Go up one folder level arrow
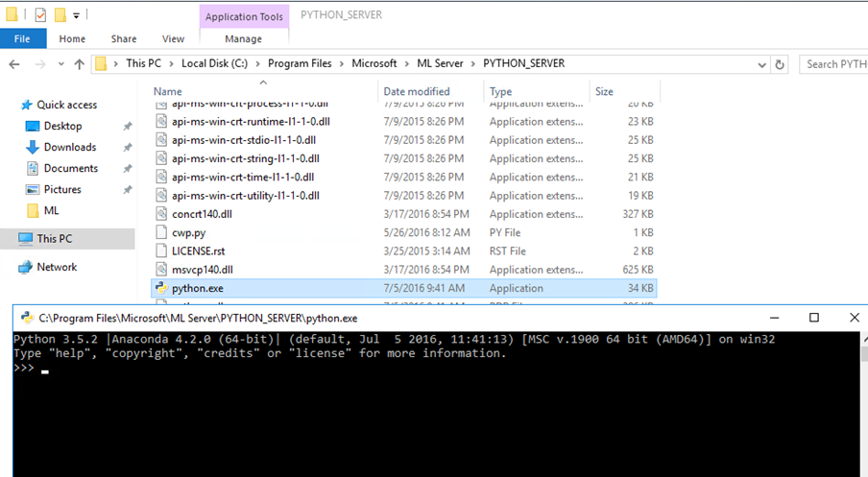The image size is (868, 477). 79,64
